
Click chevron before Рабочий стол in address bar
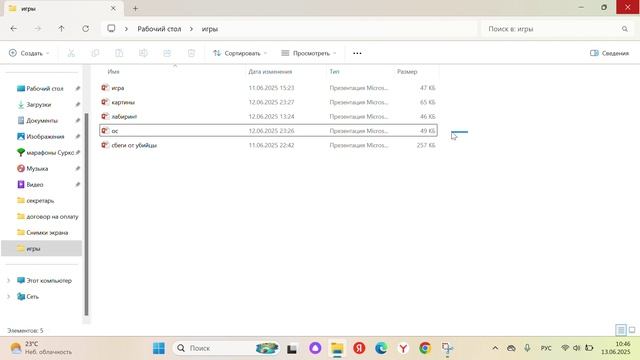click(x=127, y=29)
